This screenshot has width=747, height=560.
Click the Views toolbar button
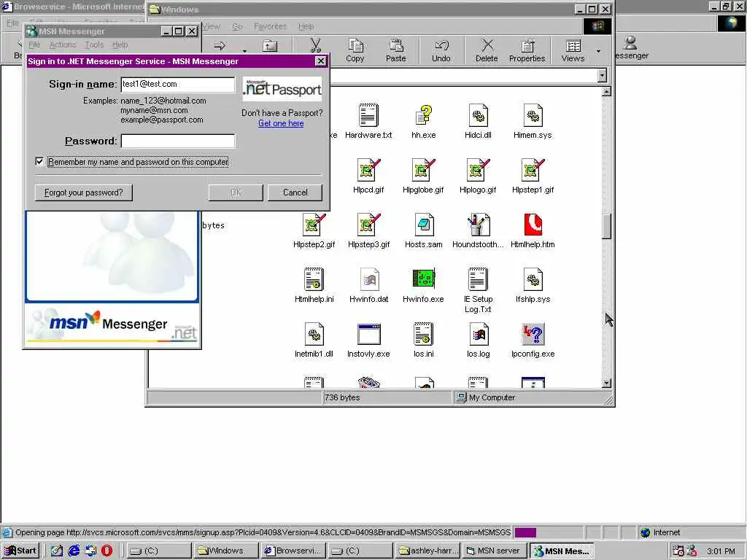coord(573,50)
